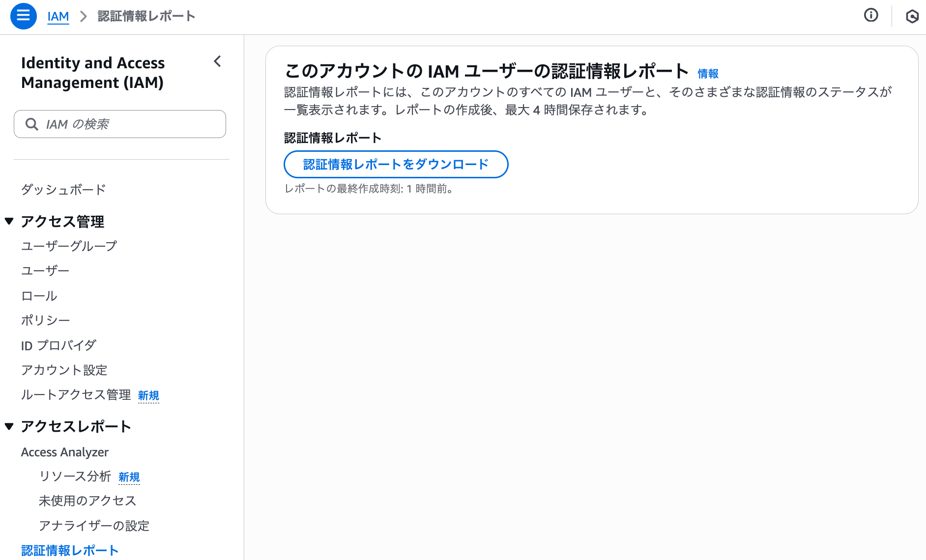
Task: Click Identity and Access Management title
Action: [93, 73]
